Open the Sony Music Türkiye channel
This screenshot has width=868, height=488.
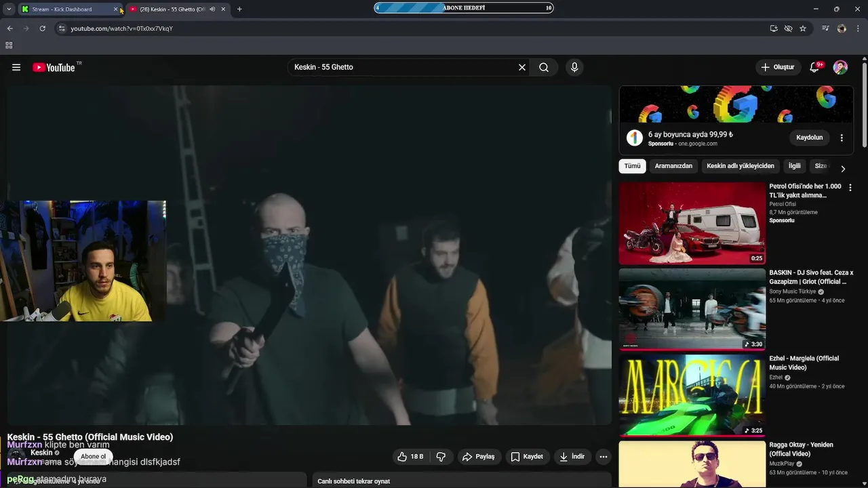coord(793,291)
